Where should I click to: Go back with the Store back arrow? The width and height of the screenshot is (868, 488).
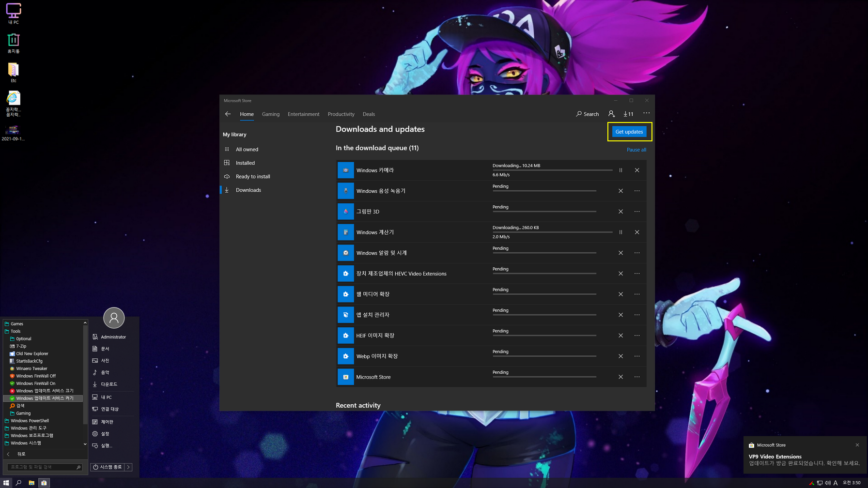228,114
